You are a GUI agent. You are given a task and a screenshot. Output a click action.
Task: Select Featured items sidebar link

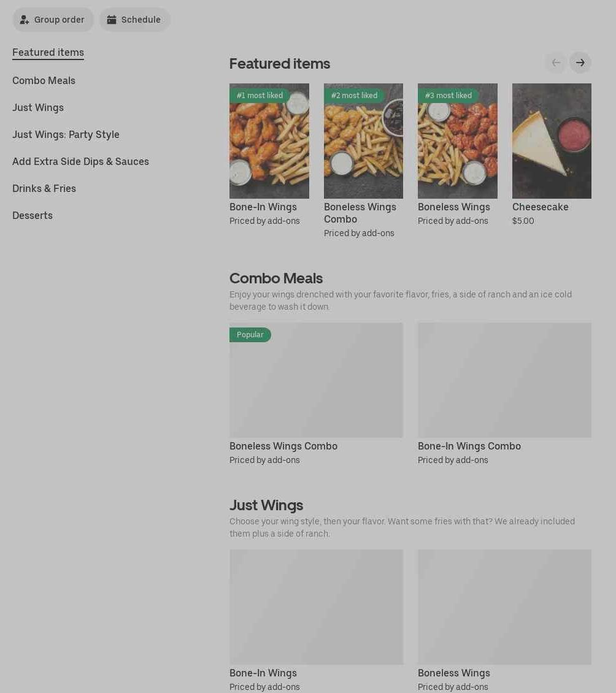48,53
